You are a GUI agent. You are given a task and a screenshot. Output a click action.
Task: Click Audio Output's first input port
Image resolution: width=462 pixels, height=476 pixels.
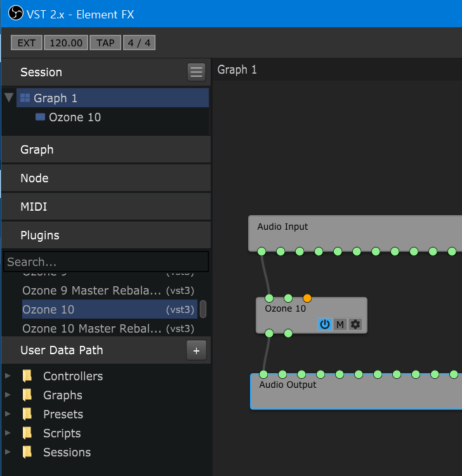pos(263,374)
